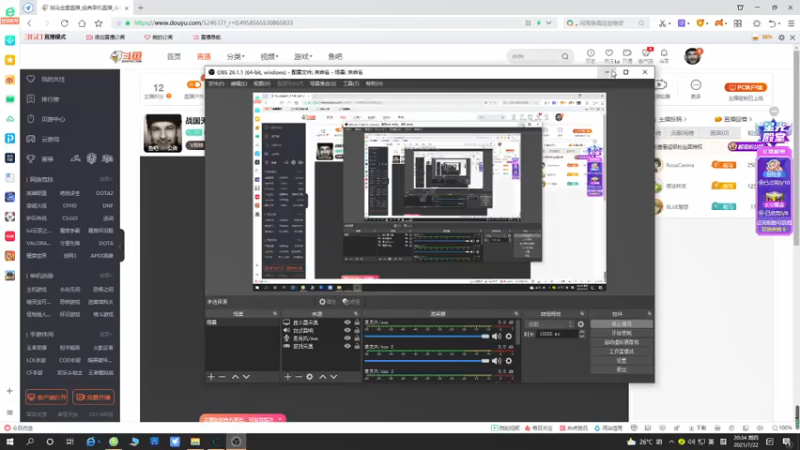Open the 工具 menu in OBS
The image size is (800, 450).
tap(351, 84)
